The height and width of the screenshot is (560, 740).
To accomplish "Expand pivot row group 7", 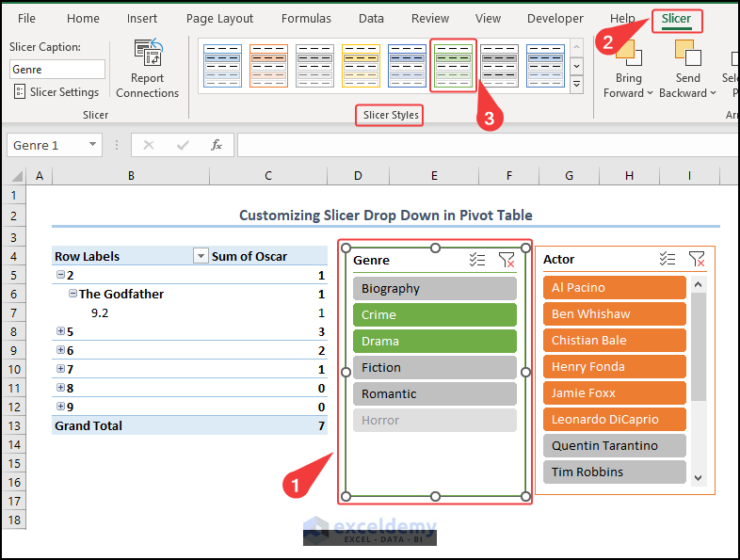I will pos(60,368).
